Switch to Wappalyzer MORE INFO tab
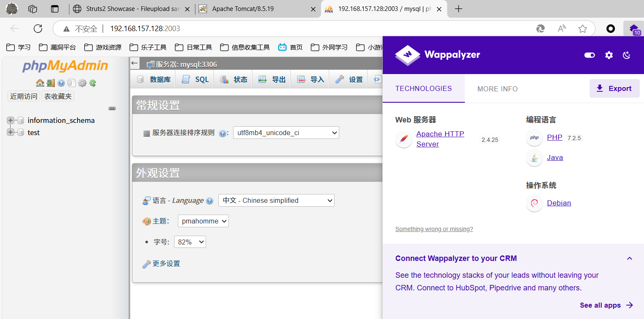The image size is (644, 319). click(497, 89)
